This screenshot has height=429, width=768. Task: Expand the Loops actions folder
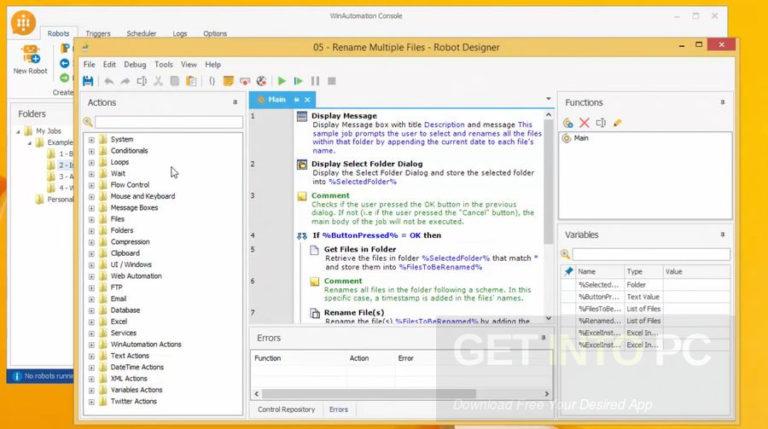(92, 162)
